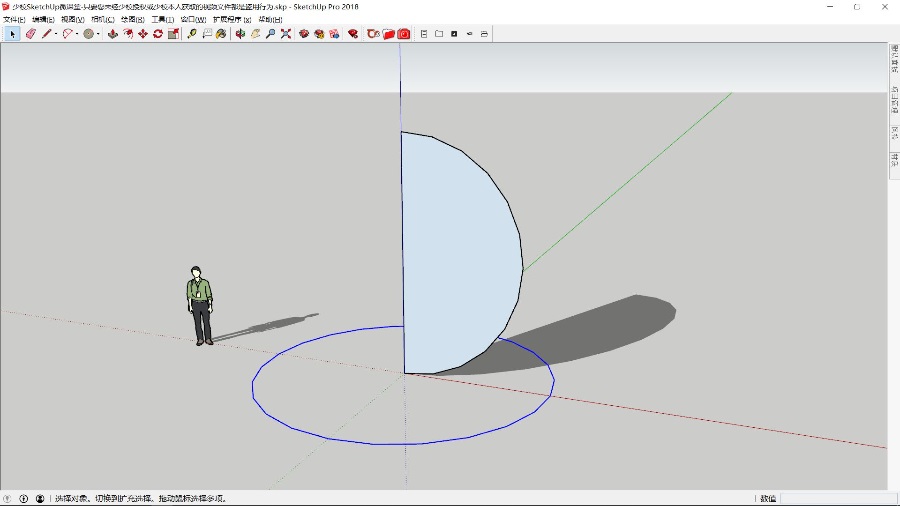
Task: Select the Pan hand tool
Action: (256, 33)
